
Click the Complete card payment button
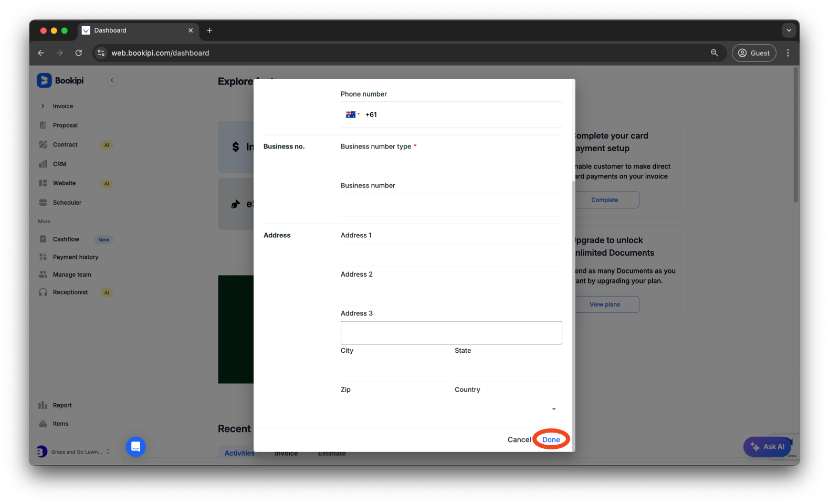point(605,200)
